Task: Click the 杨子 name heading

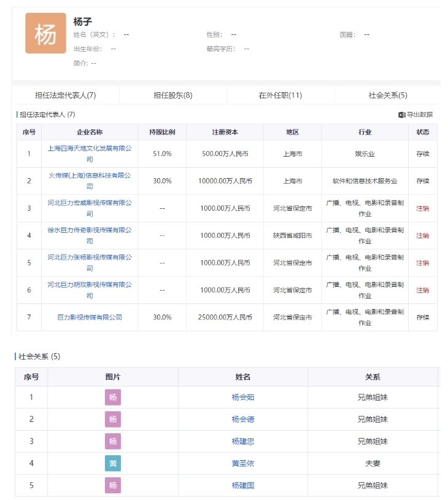Action: [82, 21]
